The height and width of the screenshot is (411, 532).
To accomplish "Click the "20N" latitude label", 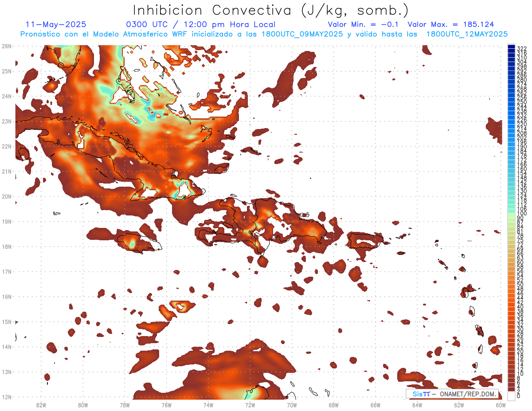I will 6,196.
